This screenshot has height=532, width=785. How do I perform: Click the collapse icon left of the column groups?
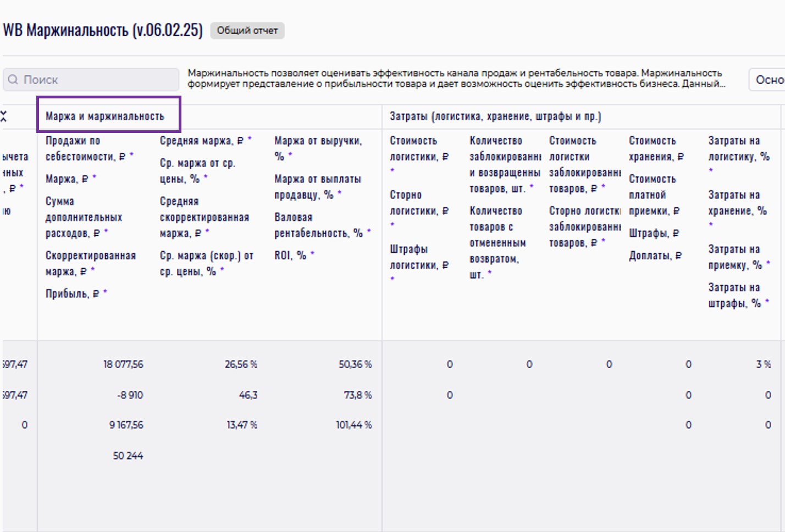tap(4, 116)
